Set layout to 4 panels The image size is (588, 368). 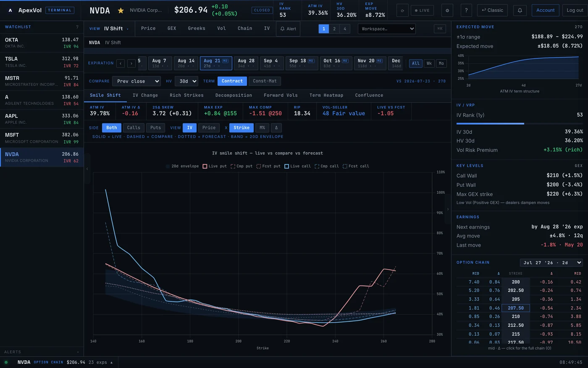[x=345, y=29]
